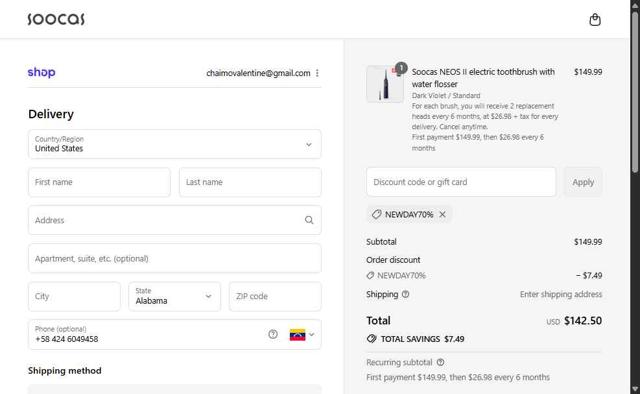Image resolution: width=640 pixels, height=394 pixels.
Task: Click the total amount $142.50
Action: tap(583, 321)
